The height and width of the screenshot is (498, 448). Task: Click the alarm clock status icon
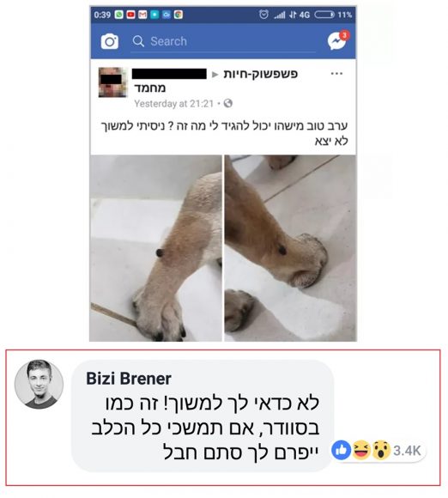point(263,15)
